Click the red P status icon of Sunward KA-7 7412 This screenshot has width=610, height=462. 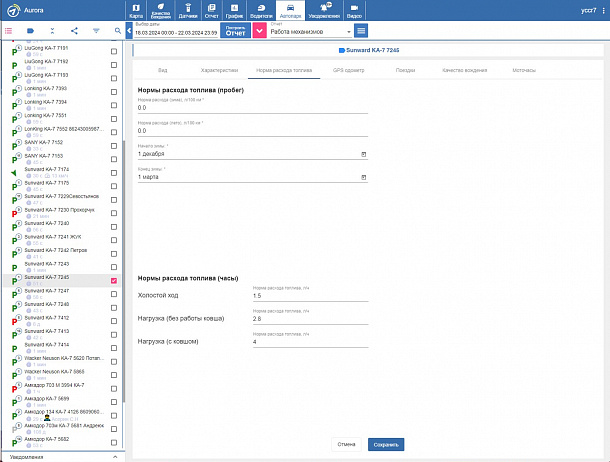[14, 322]
